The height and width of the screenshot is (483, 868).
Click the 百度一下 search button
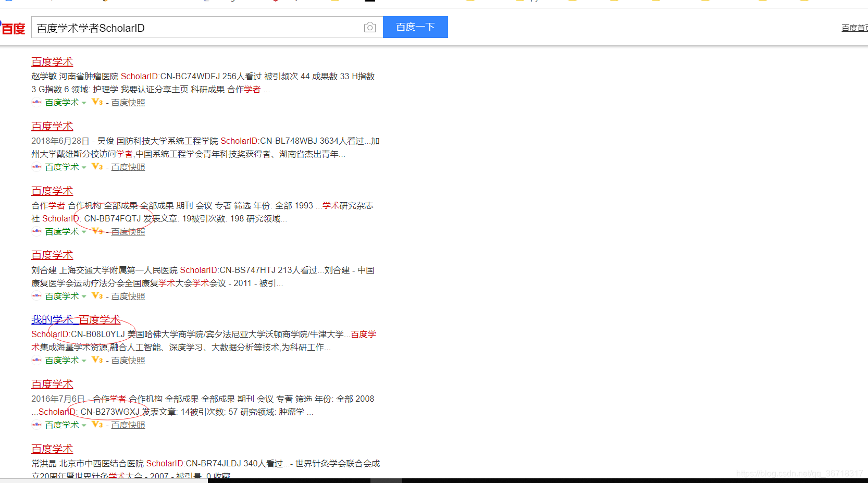click(x=415, y=27)
